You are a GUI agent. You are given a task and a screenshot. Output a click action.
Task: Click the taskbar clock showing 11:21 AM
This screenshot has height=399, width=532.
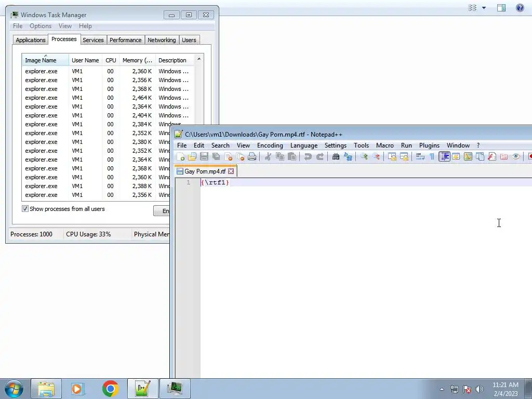[x=505, y=389]
